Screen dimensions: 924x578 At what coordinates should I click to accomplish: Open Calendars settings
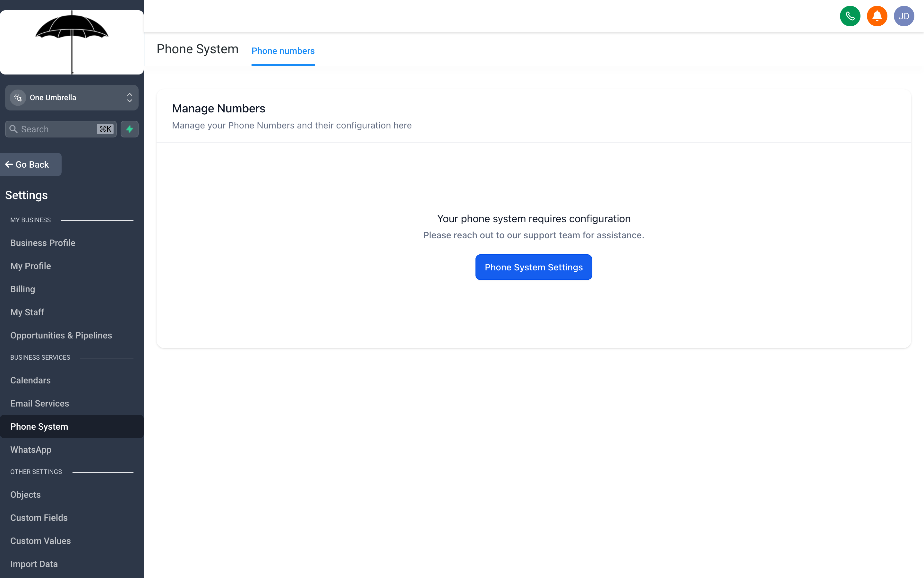(x=72, y=381)
